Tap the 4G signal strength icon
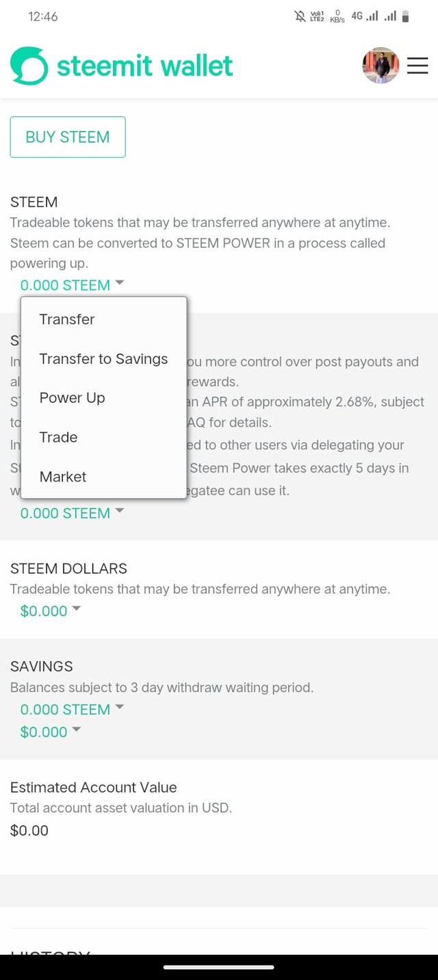This screenshot has width=438, height=980. coord(365,16)
